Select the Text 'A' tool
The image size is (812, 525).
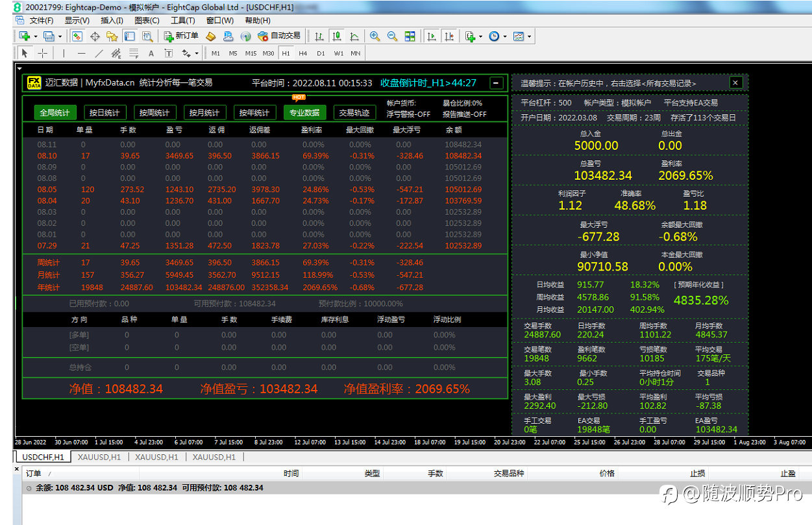click(x=151, y=53)
